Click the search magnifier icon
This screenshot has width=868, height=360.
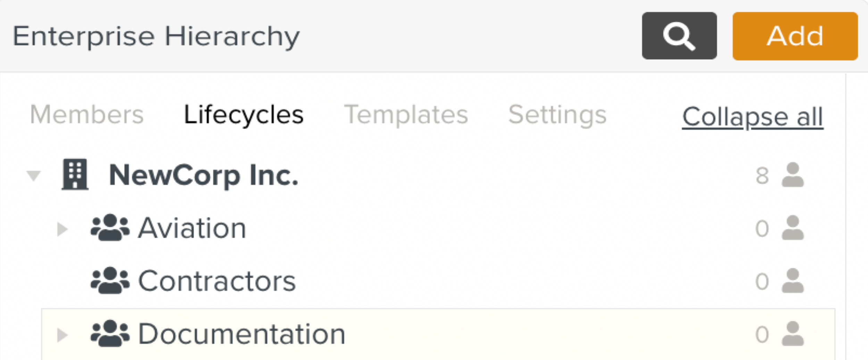click(679, 37)
